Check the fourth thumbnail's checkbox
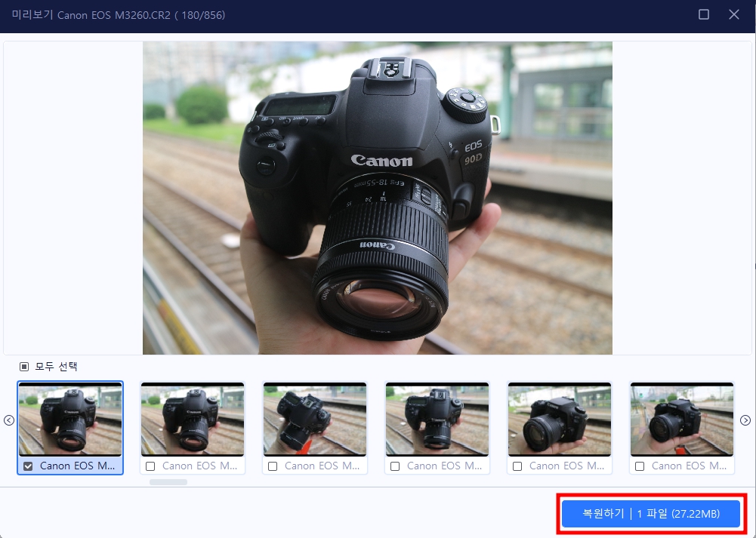The height and width of the screenshot is (538, 756). 395,466
